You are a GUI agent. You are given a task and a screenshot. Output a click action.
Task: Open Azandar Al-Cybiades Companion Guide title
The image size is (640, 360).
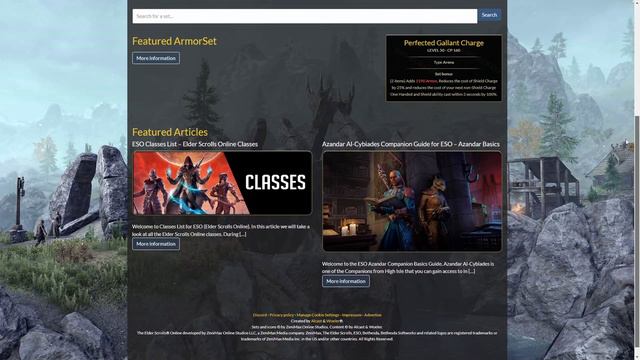click(x=411, y=144)
